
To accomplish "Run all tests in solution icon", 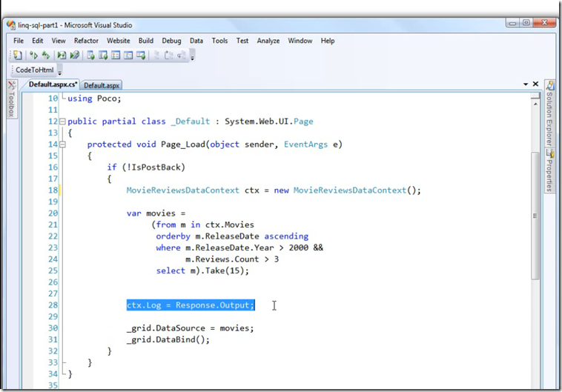I will point(45,55).
